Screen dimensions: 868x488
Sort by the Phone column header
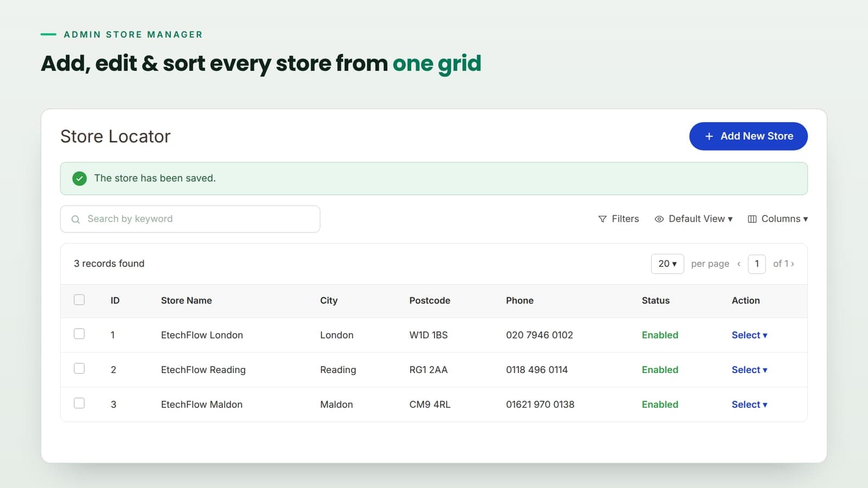coord(520,300)
